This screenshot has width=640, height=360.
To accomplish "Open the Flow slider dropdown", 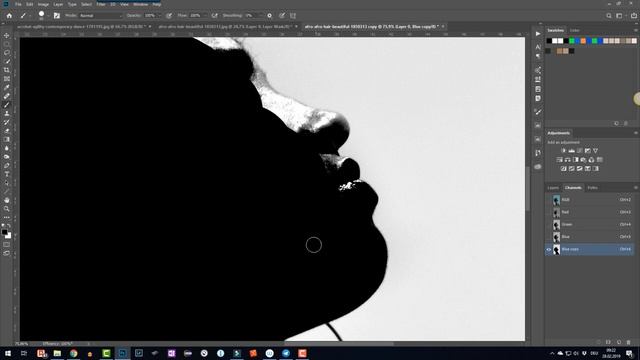I will pyautogui.click(x=204, y=16).
